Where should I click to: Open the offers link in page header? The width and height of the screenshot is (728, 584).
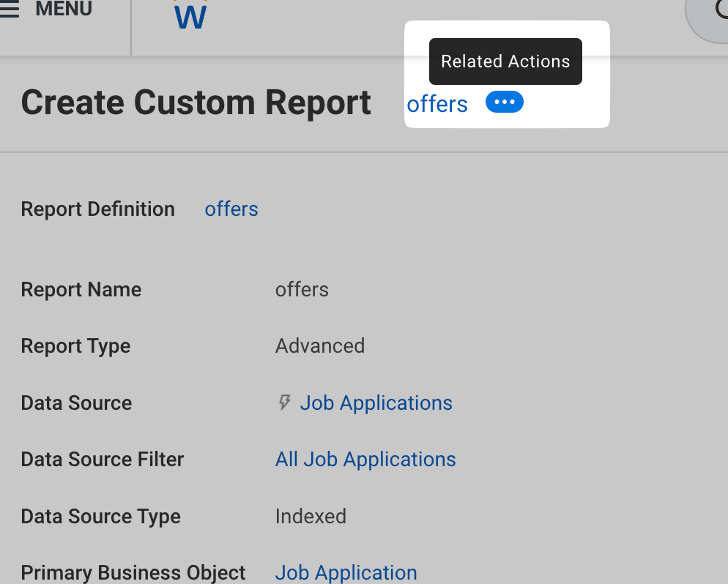click(x=437, y=105)
